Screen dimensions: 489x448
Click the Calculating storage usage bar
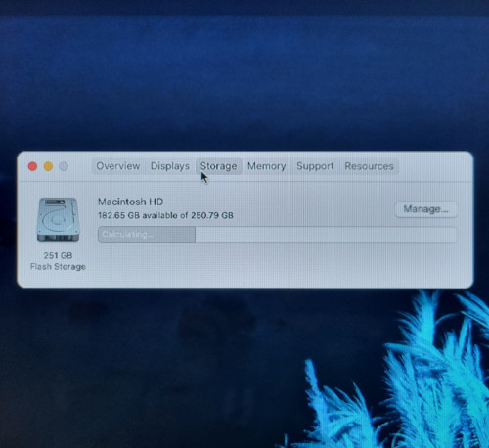[277, 235]
